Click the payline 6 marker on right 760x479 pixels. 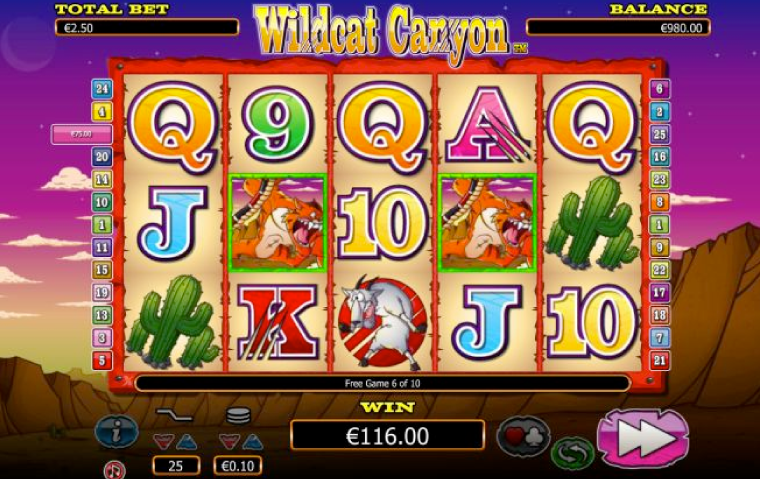[x=660, y=89]
